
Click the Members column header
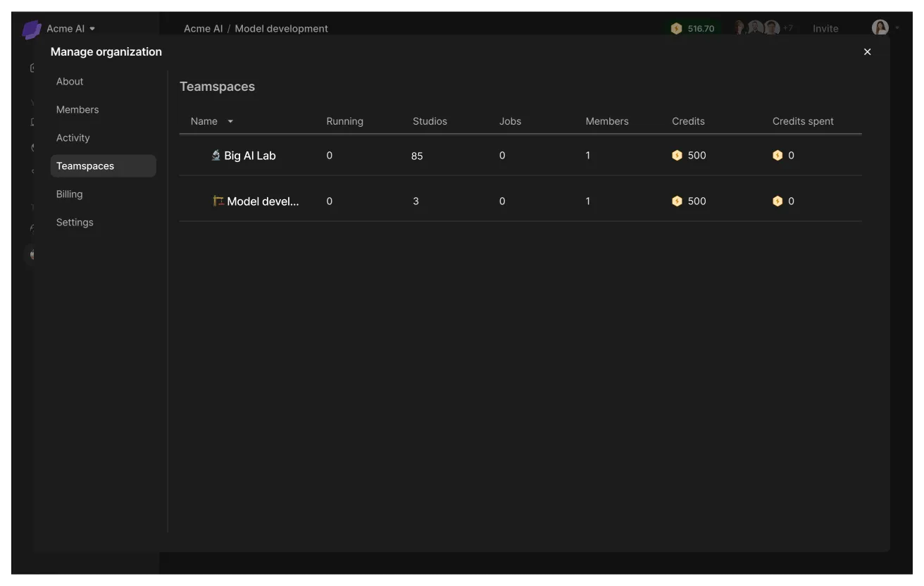[x=606, y=121]
